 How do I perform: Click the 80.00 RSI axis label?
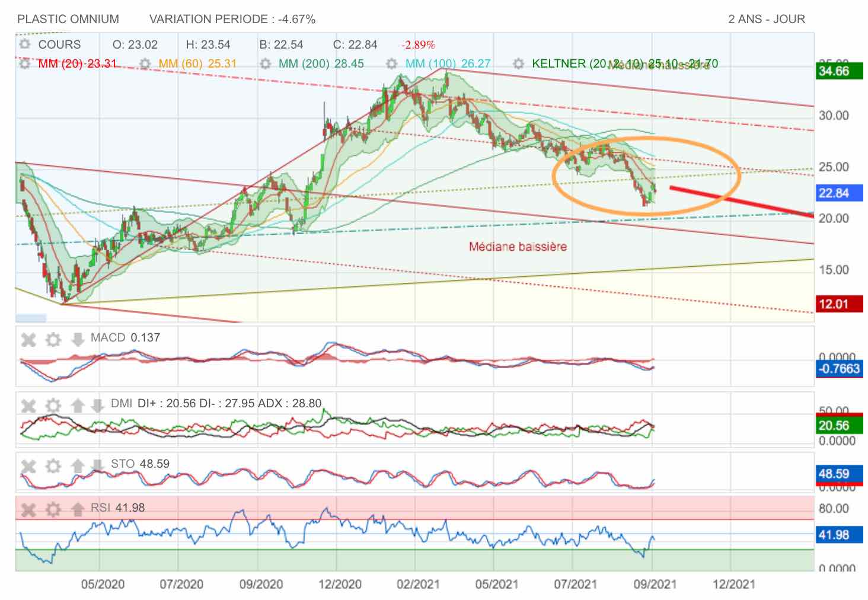point(834,509)
